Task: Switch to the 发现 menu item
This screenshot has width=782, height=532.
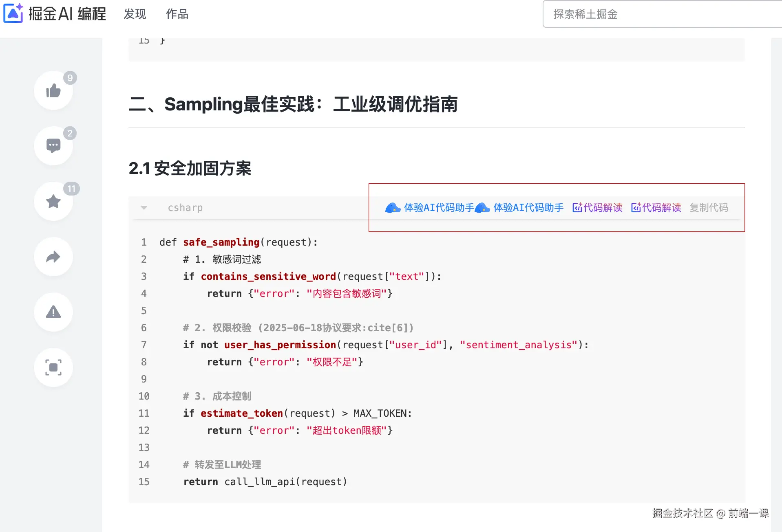Action: click(135, 14)
